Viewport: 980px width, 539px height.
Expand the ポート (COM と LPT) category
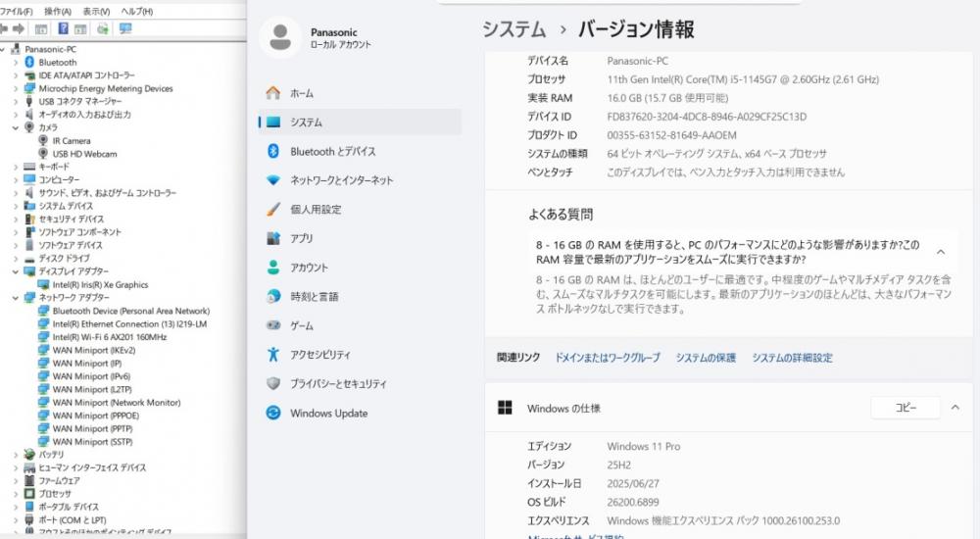coord(16,519)
